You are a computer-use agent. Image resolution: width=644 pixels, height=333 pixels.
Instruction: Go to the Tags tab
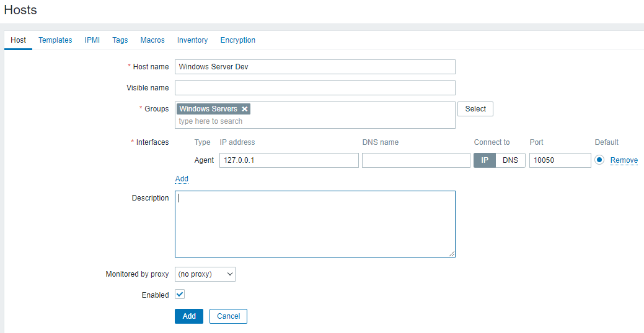pyautogui.click(x=120, y=40)
